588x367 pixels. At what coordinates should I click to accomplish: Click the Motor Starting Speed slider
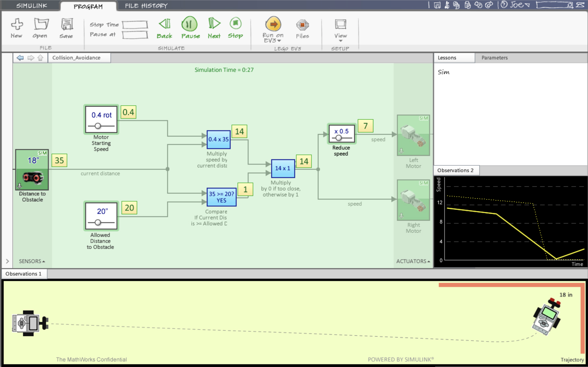click(98, 126)
